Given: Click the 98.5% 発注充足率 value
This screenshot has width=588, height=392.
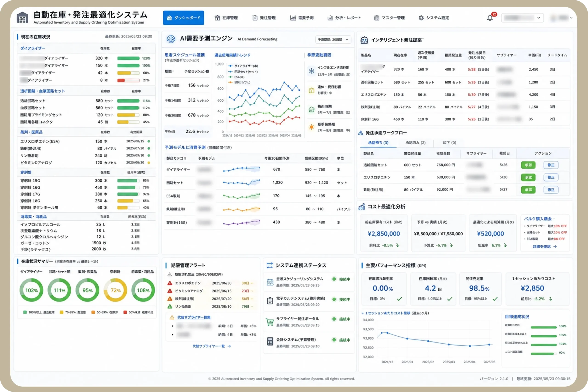Looking at the screenshot, I should (479, 288).
